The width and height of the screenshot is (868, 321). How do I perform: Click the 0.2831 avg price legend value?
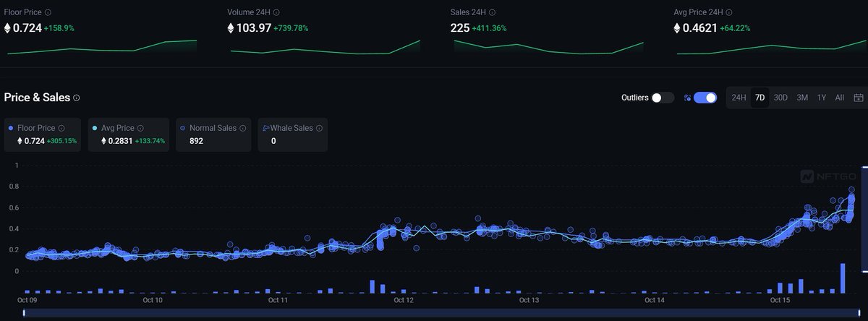click(121, 141)
